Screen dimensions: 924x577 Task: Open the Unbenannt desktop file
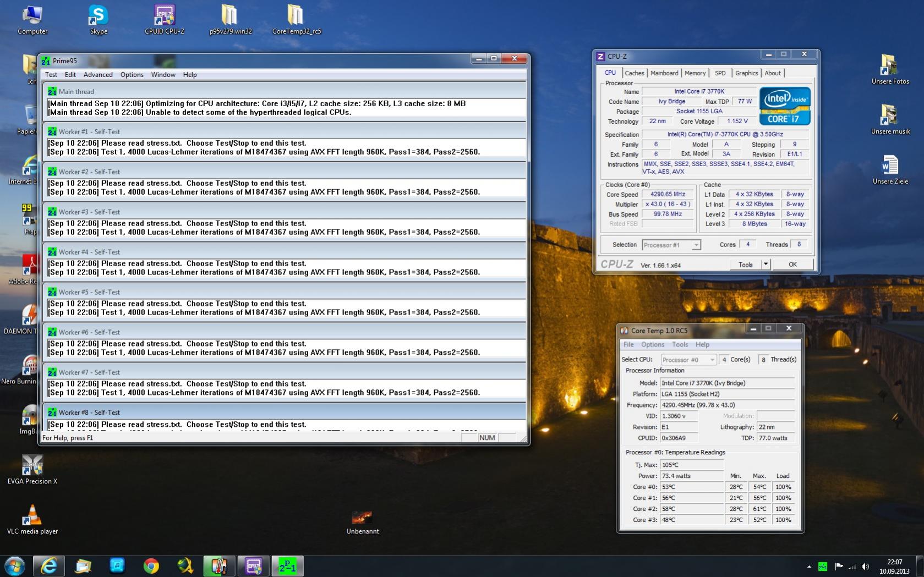pyautogui.click(x=363, y=523)
